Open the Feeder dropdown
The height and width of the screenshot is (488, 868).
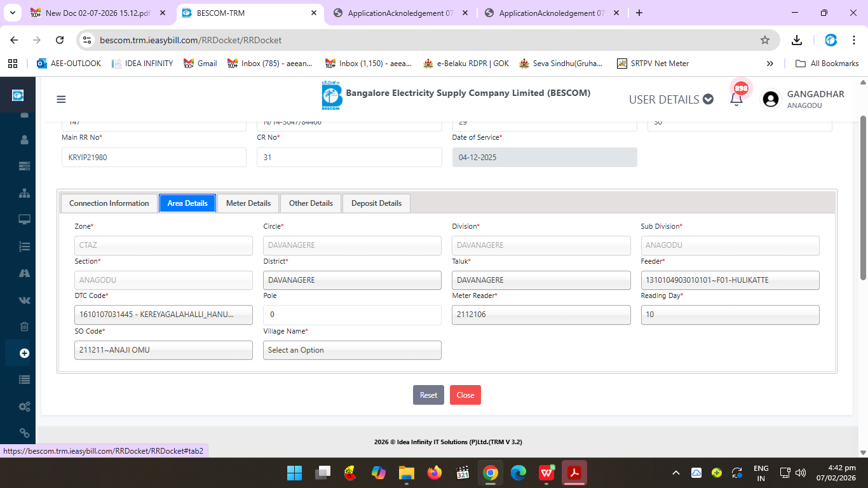(729, 280)
